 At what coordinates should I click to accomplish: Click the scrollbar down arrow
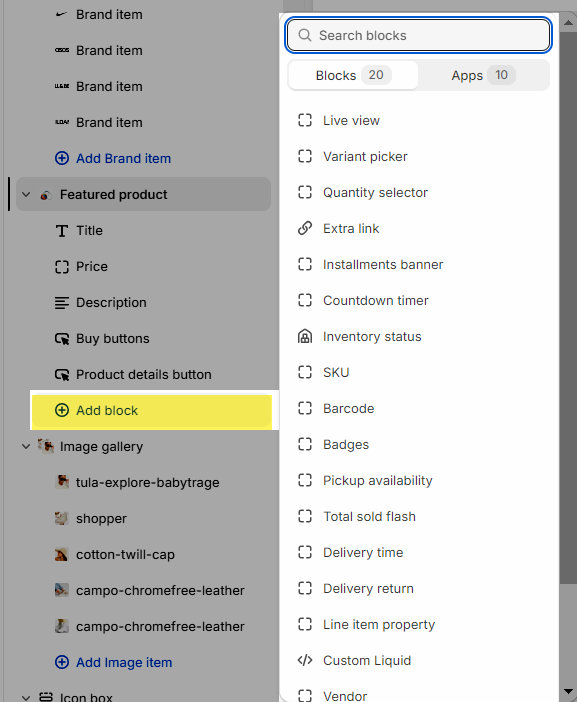pos(568,692)
